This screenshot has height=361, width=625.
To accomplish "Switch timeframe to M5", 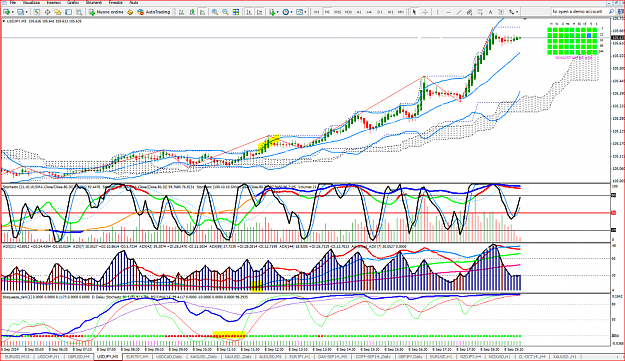I will (327, 12).
